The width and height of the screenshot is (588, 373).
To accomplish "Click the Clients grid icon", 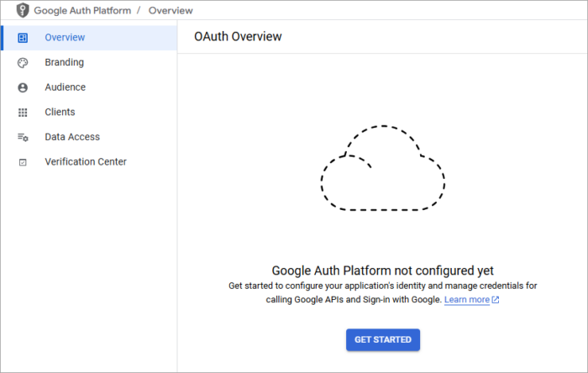I will (23, 113).
